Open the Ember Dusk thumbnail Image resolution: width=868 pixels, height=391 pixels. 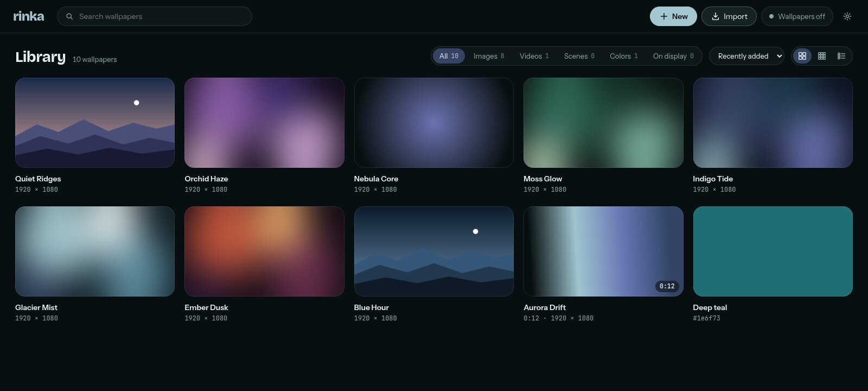point(264,251)
